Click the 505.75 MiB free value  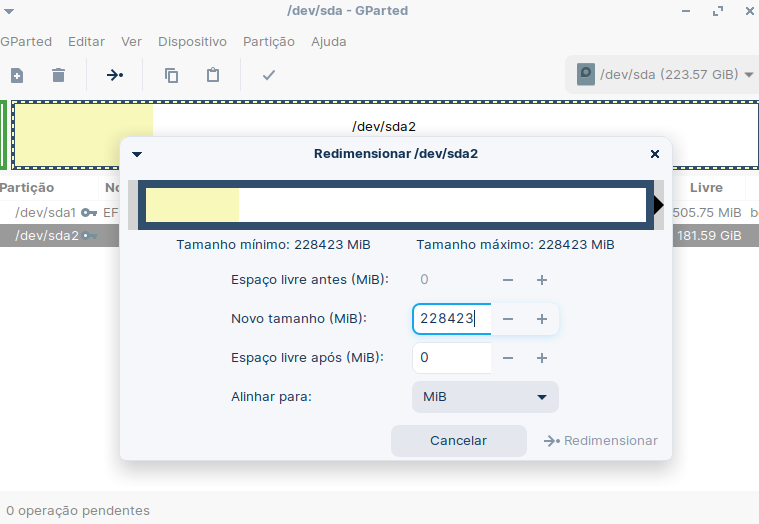pyautogui.click(x=707, y=212)
